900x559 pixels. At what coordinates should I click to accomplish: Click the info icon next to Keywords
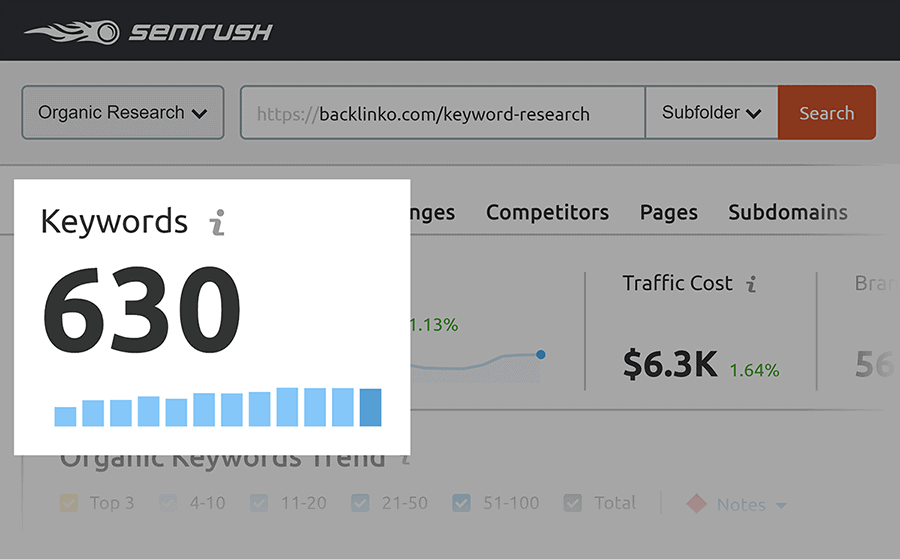click(x=217, y=222)
